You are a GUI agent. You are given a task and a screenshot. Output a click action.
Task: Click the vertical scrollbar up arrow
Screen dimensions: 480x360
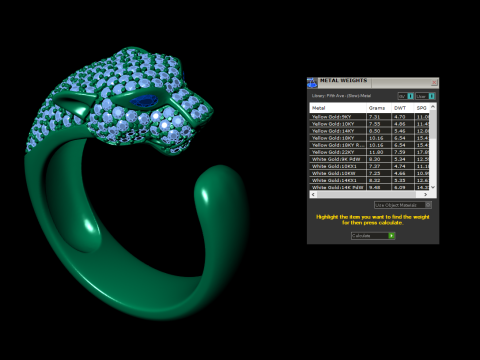tap(433, 106)
